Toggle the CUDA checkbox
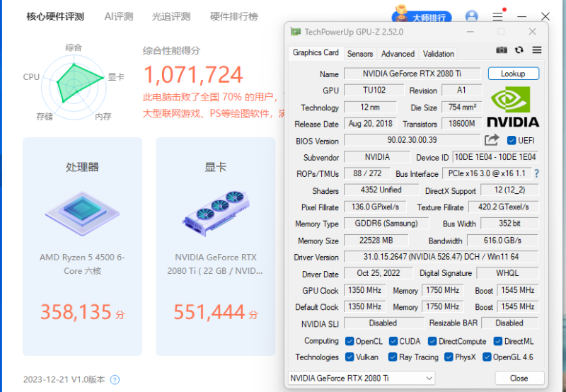 393,341
